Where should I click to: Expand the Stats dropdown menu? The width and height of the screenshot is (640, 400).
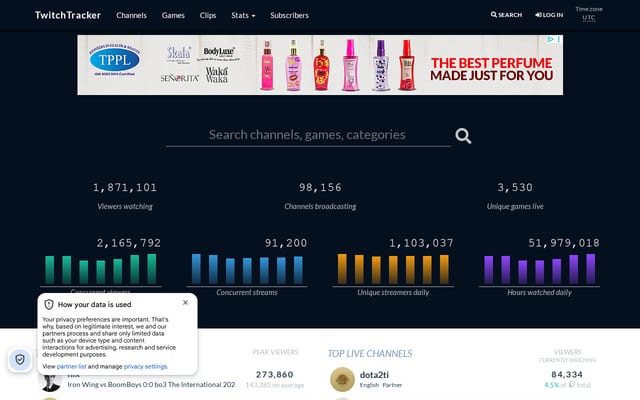click(243, 15)
